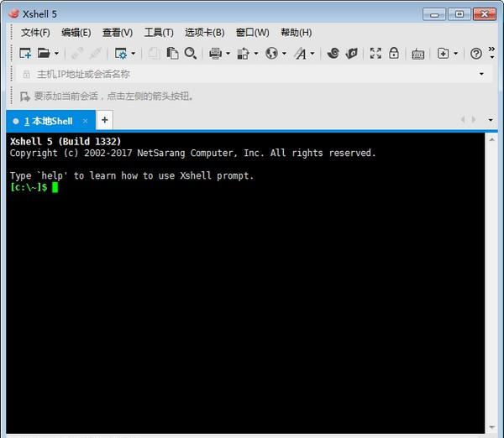
Task: Minimize the Xshell 5 window
Action: coord(434,14)
